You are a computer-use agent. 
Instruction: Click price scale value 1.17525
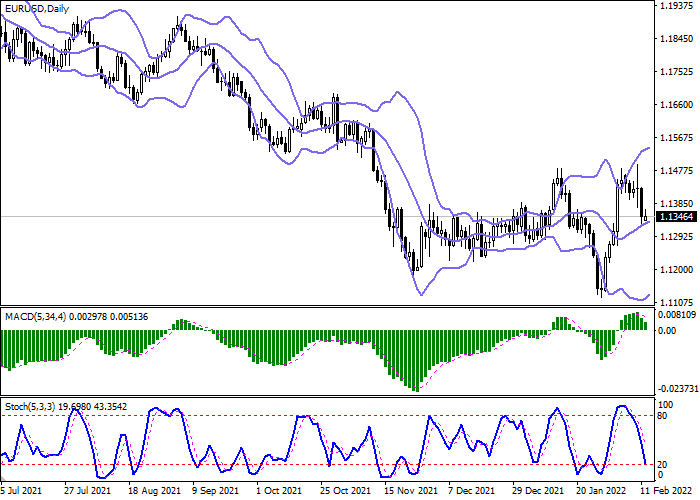coord(677,72)
